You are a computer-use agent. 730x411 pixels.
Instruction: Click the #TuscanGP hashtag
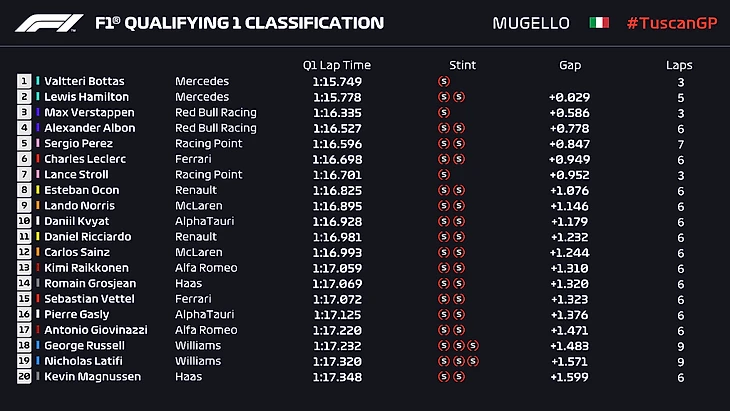pos(670,22)
